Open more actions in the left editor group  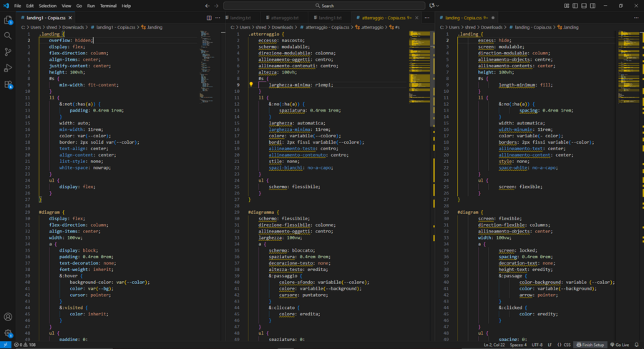[x=218, y=18]
